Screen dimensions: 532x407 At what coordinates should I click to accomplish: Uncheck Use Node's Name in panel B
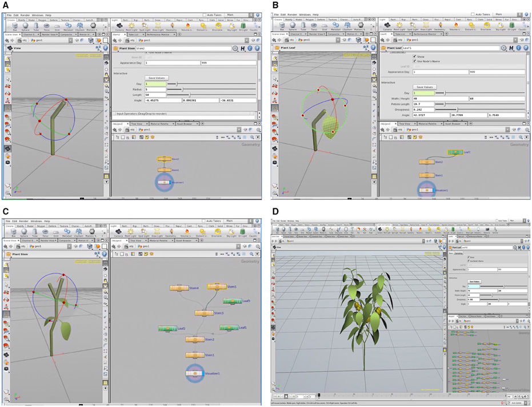click(x=414, y=61)
